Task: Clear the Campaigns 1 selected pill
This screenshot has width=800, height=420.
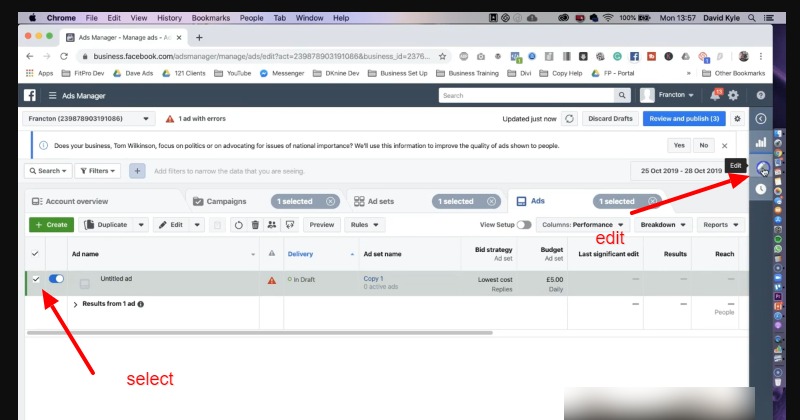Action: pyautogui.click(x=331, y=202)
